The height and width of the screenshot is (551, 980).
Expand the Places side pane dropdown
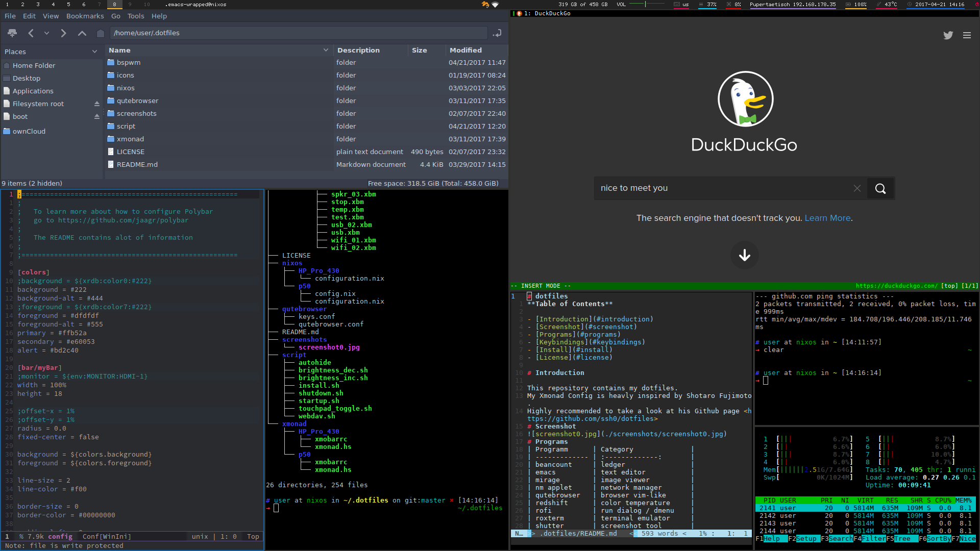click(94, 52)
